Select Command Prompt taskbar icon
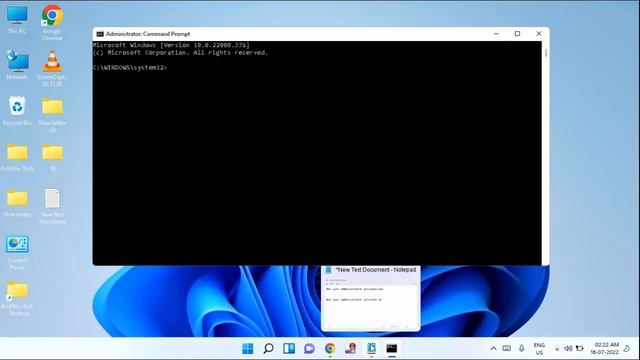This screenshot has width=640, height=360. (x=392, y=348)
